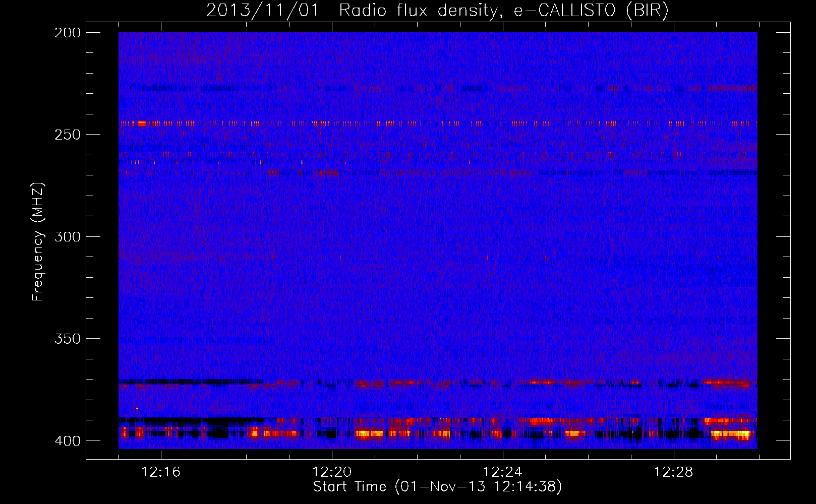Select the 350 frequency tick label

(x=68, y=339)
